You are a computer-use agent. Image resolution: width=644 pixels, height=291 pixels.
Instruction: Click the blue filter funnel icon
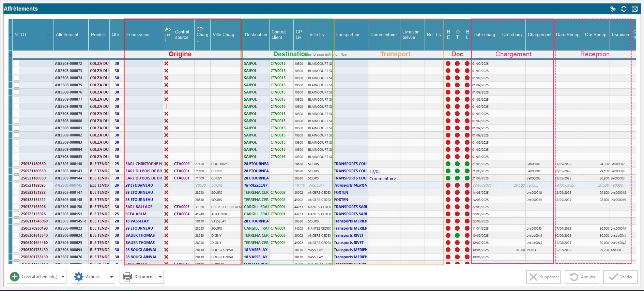(x=10, y=55)
